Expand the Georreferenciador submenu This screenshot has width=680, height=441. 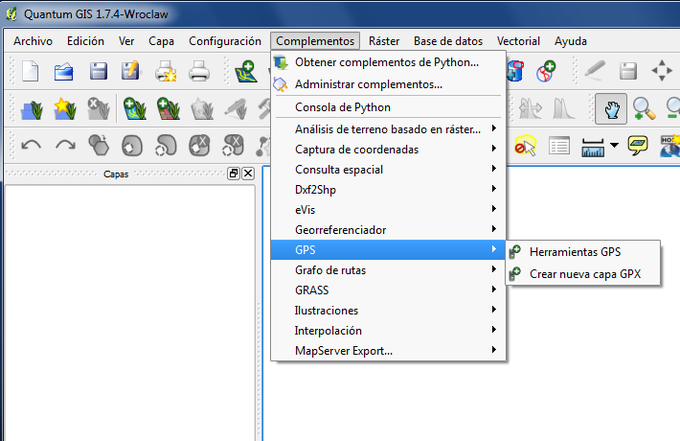click(x=388, y=230)
